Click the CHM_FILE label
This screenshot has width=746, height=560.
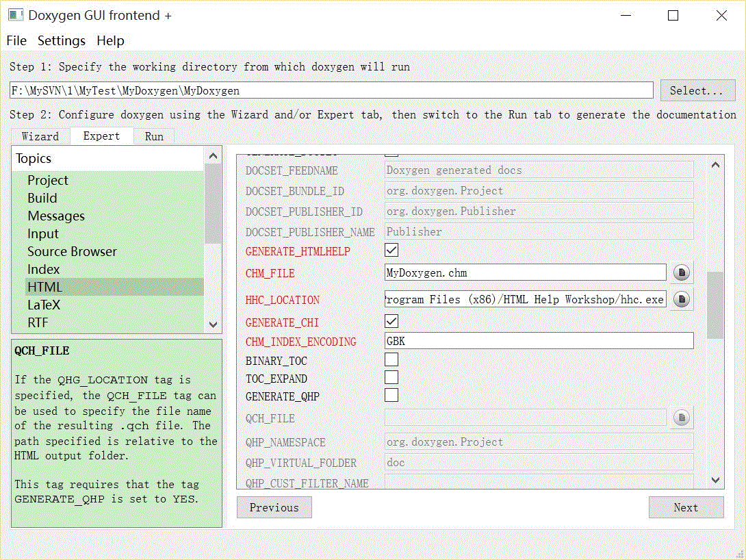point(270,273)
